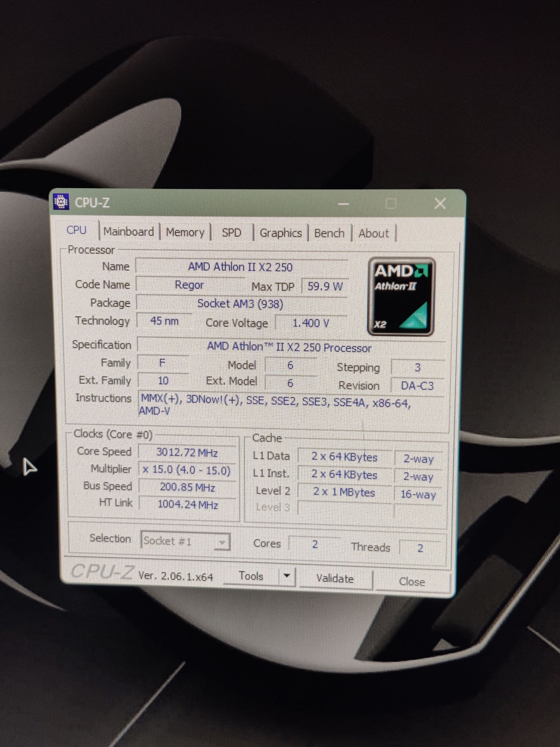Click the Stepping value 3
This screenshot has height=747, width=560.
coord(417,368)
